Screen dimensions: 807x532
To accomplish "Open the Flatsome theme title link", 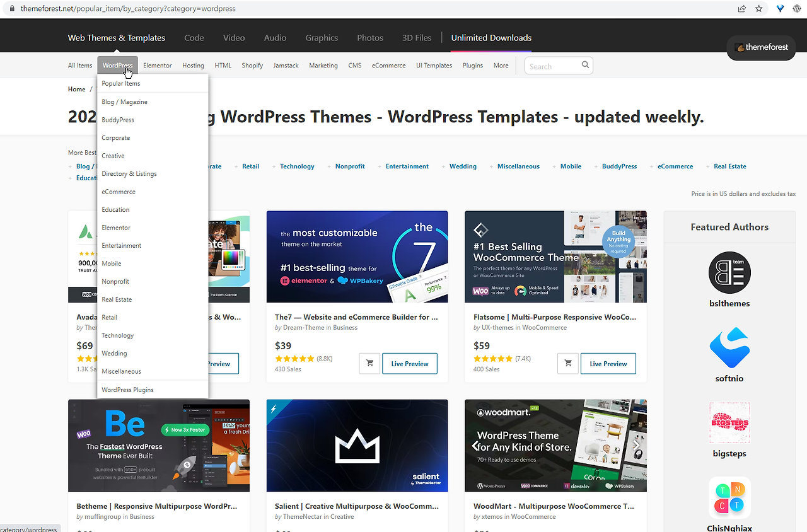I will (x=555, y=317).
